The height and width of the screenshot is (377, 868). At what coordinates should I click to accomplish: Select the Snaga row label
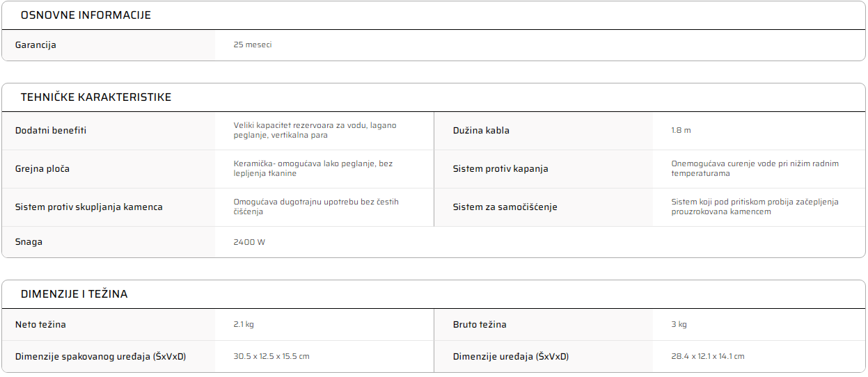29,242
